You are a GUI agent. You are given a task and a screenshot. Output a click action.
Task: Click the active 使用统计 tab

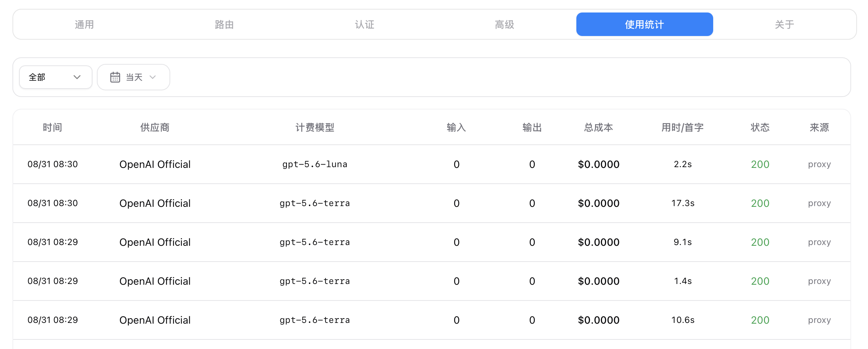645,25
